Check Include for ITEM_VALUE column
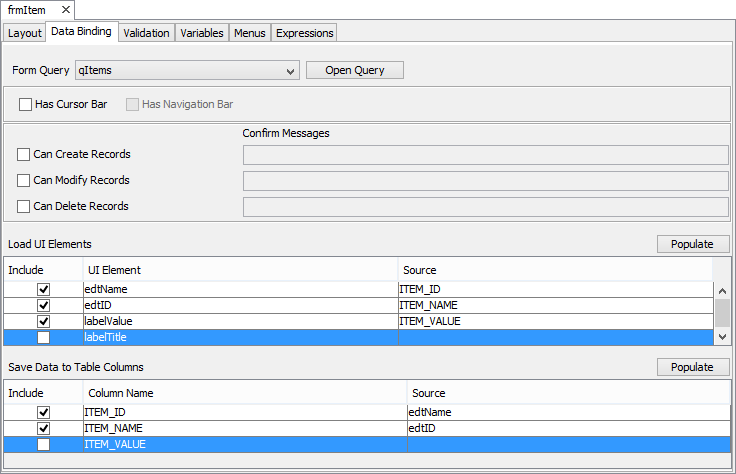Viewport: 736px width, 474px height. [x=43, y=444]
